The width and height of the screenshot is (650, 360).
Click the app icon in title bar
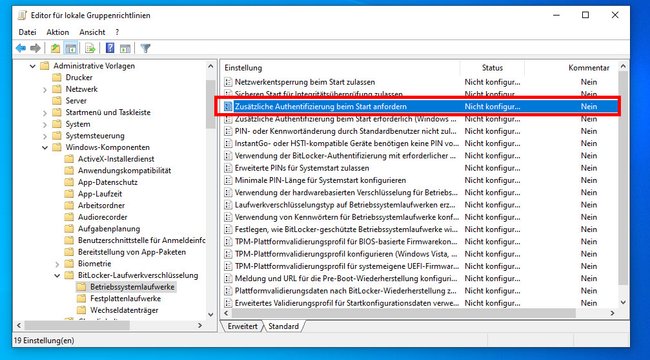click(x=22, y=15)
